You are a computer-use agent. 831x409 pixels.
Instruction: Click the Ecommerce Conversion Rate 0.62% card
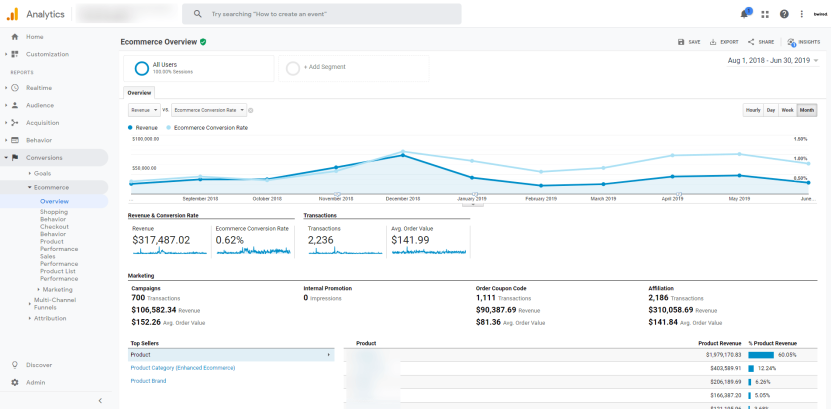(253, 241)
